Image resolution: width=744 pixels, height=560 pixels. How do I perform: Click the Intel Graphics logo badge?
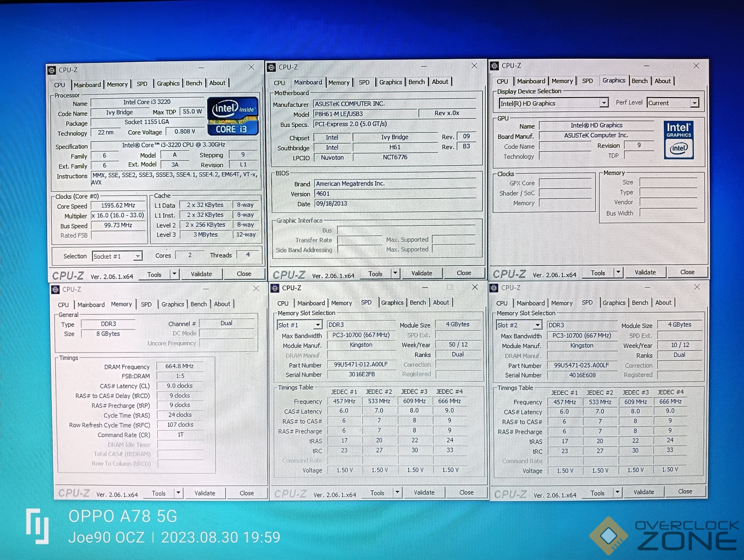[x=678, y=140]
